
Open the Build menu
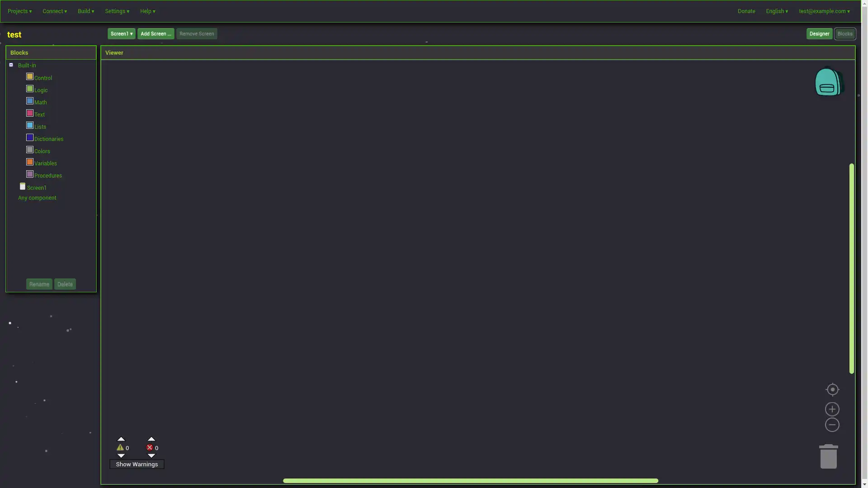tap(86, 11)
